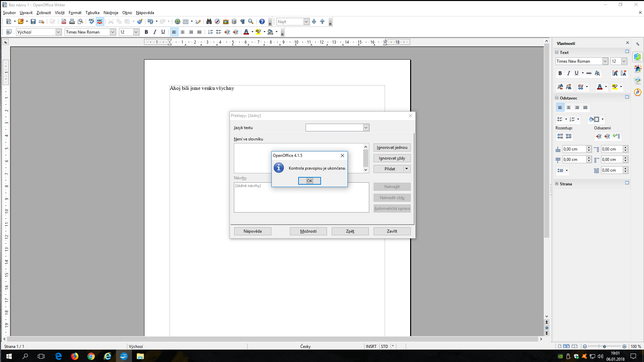Enable centered alignment in Odstavec section
Viewport: 644px width, 362px height.
coord(568,108)
